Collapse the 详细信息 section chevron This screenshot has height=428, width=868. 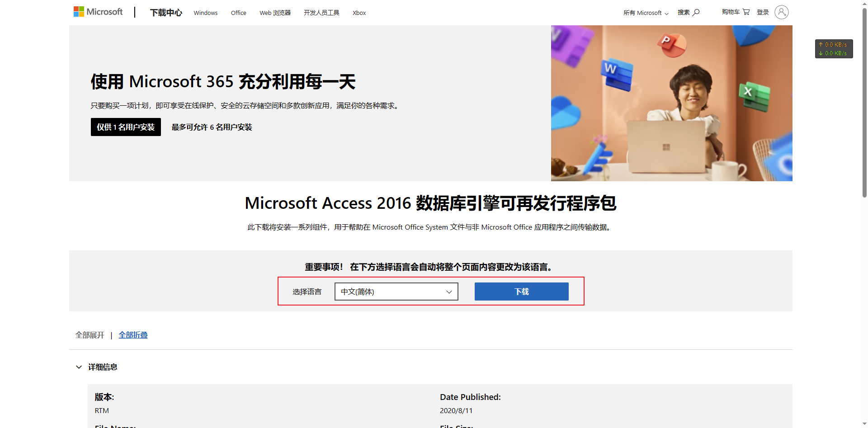[x=79, y=367]
